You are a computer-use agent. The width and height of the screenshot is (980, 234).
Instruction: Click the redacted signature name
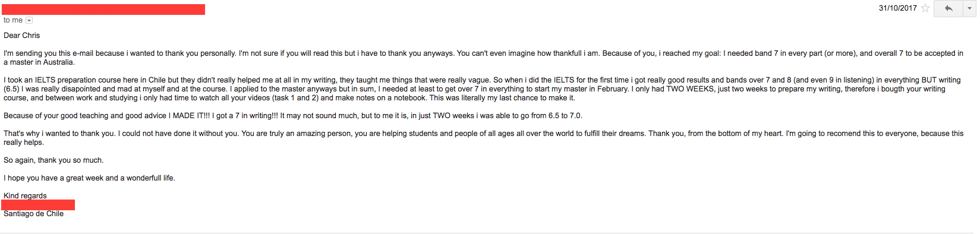38,205
